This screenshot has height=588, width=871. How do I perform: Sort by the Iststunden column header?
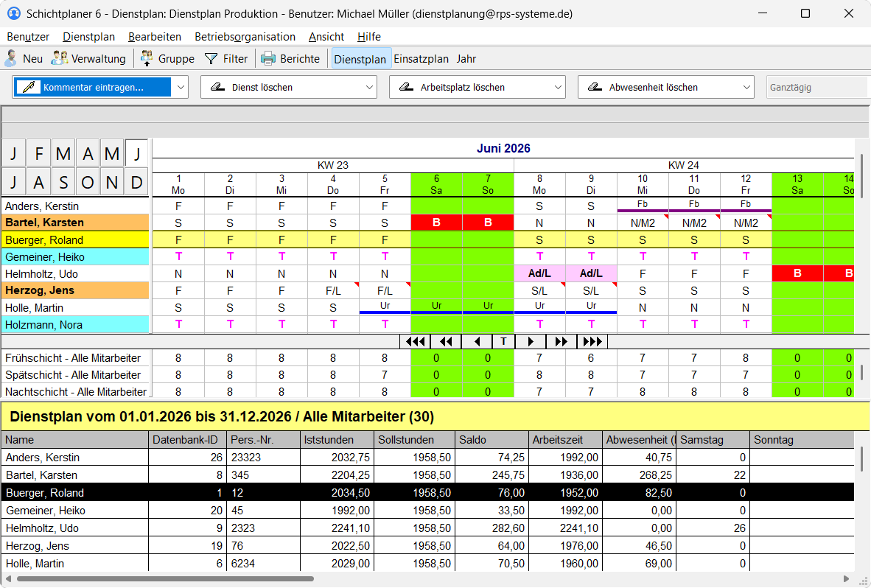[x=337, y=440]
